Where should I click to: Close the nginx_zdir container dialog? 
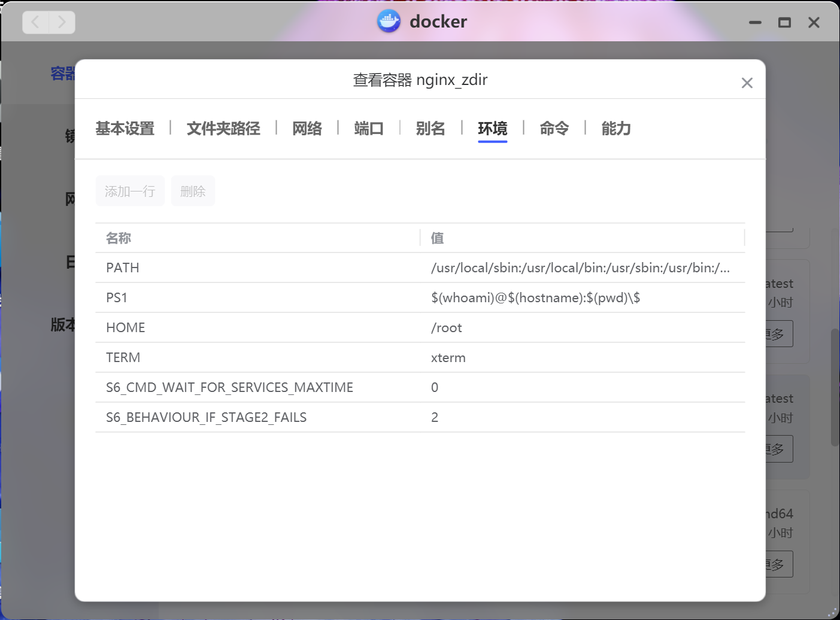747,83
